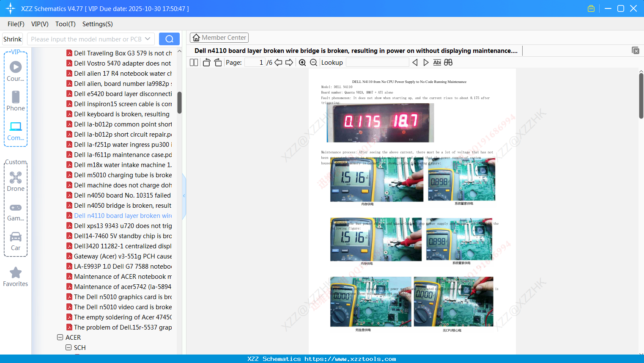The width and height of the screenshot is (644, 363).
Task: Rotate the page counterclockwise
Action: click(x=206, y=62)
